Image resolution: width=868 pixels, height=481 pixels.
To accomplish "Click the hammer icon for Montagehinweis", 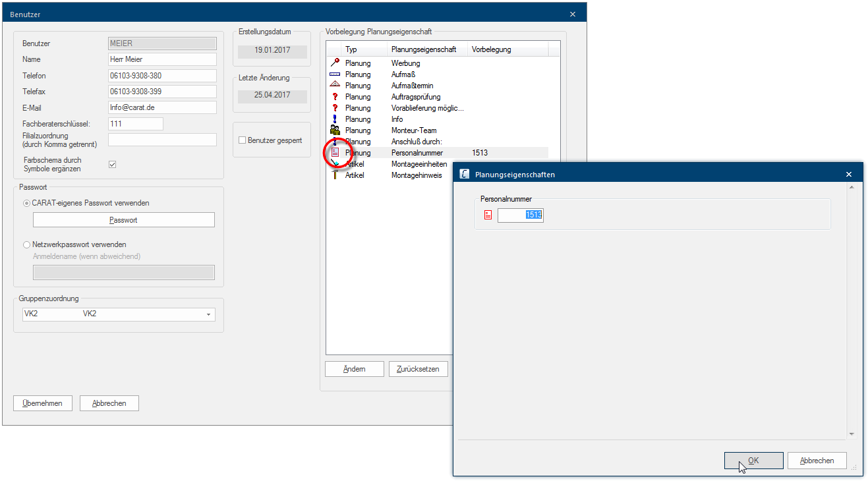I will pyautogui.click(x=335, y=175).
